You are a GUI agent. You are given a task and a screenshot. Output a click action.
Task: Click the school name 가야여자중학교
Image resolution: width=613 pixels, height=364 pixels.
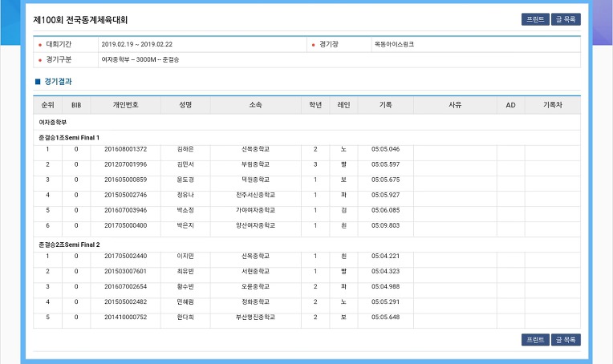(255, 210)
